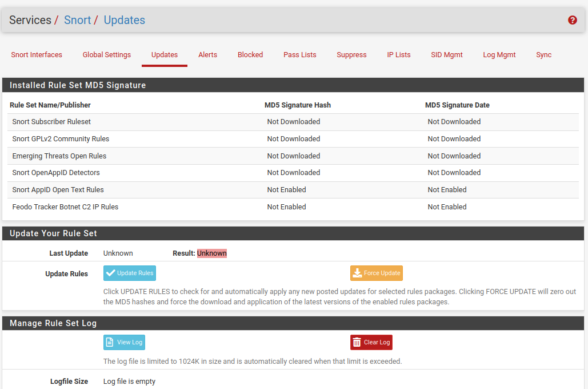Click the download icon on Force Update
Image resolution: width=588 pixels, height=389 pixels.
point(358,273)
